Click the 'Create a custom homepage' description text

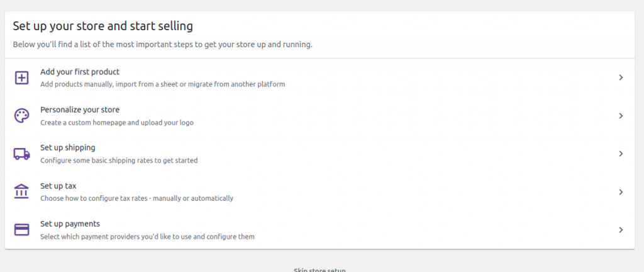coord(117,123)
